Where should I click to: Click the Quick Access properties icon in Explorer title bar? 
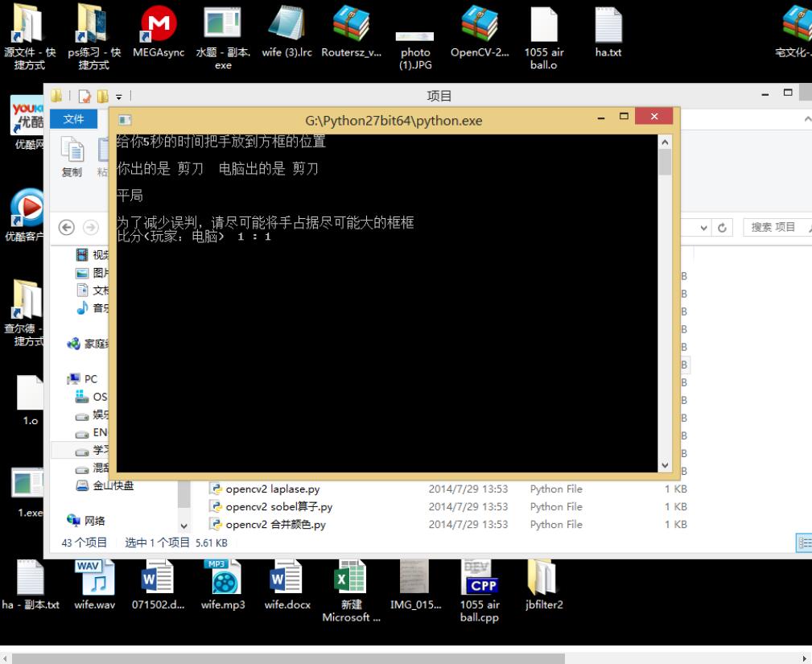click(x=84, y=97)
